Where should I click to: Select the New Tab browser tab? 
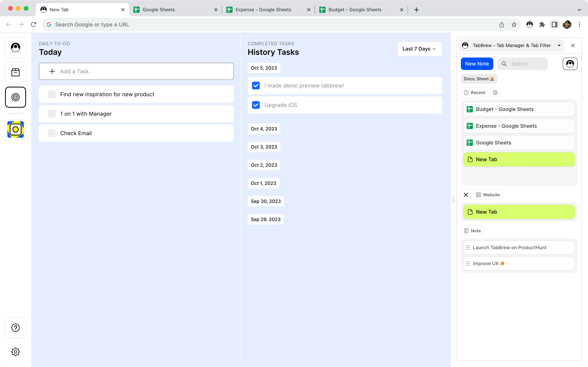point(82,10)
